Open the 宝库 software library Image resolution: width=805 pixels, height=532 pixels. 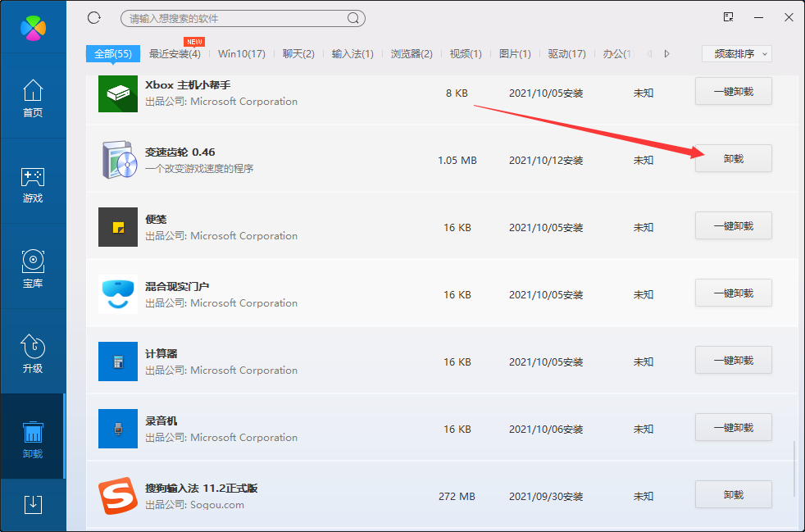pyautogui.click(x=33, y=269)
